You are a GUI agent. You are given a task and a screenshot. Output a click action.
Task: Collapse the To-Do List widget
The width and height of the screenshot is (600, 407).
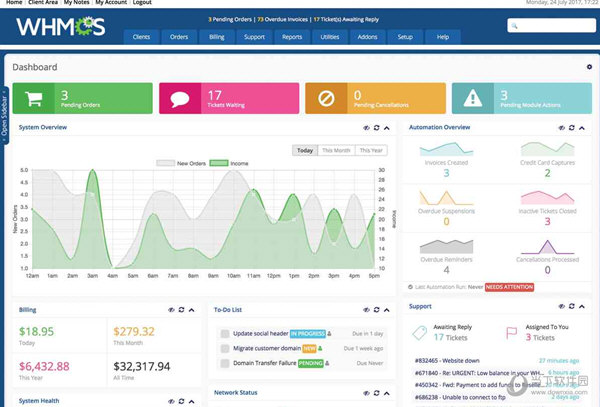click(389, 310)
